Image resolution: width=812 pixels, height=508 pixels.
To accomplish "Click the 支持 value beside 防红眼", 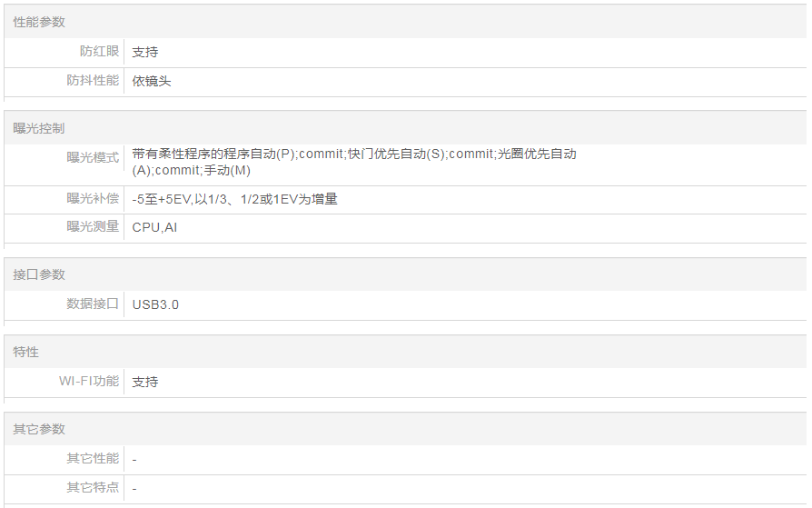I will [145, 52].
